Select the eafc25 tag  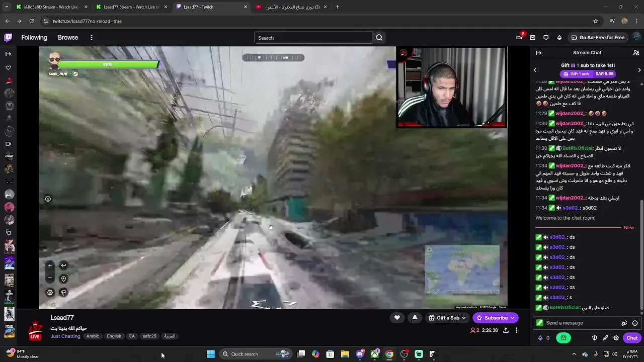149,336
